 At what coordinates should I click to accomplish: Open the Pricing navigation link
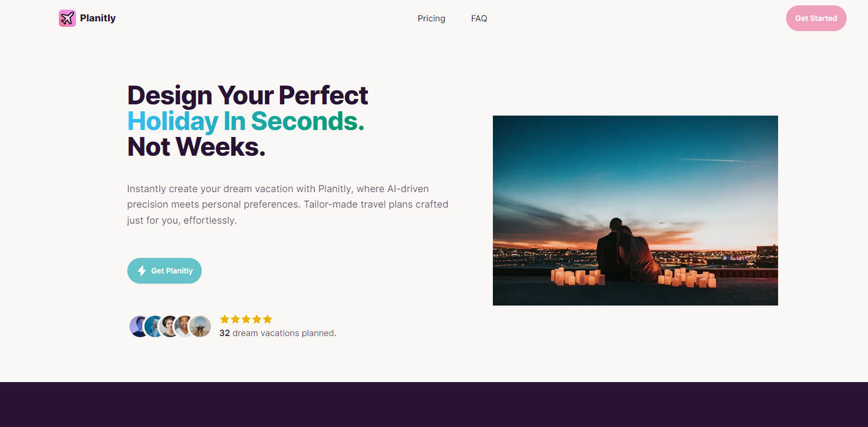(431, 18)
